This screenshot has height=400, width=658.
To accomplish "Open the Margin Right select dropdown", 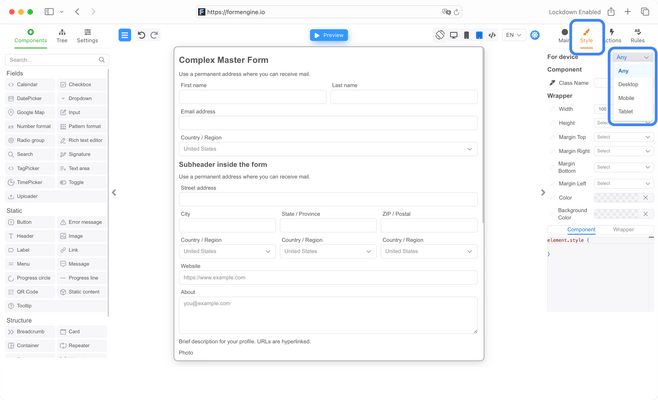I will tap(624, 151).
